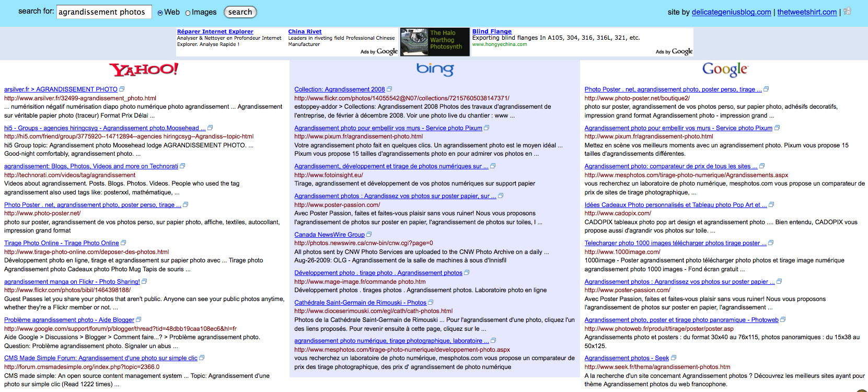Click the search button
The width and height of the screenshot is (868, 392).
click(x=240, y=12)
